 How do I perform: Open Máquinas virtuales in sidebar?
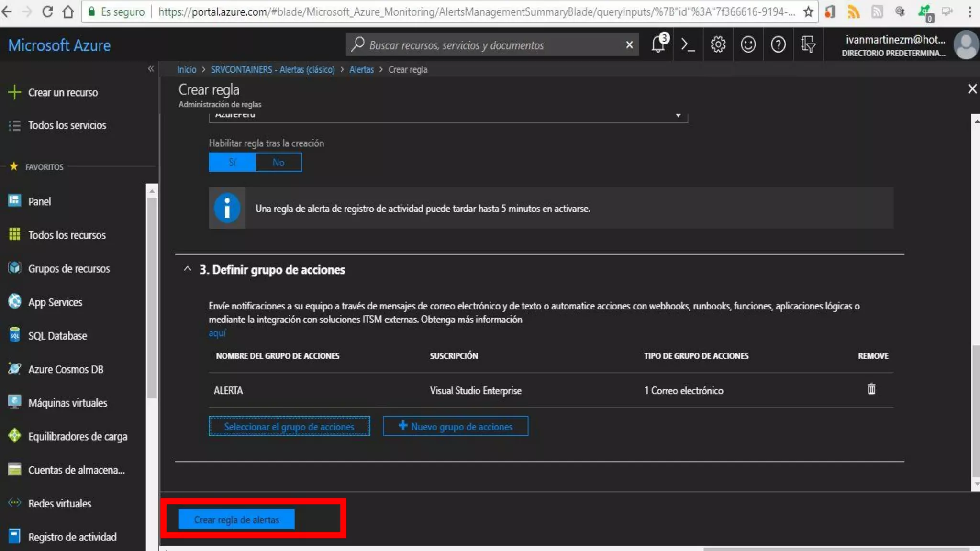(x=67, y=403)
